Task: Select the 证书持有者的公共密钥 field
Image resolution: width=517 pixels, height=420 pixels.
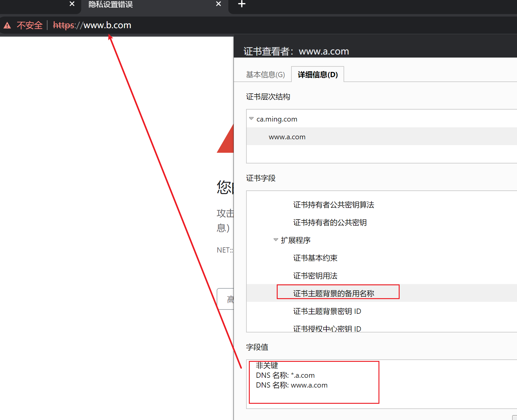Action: (330, 223)
